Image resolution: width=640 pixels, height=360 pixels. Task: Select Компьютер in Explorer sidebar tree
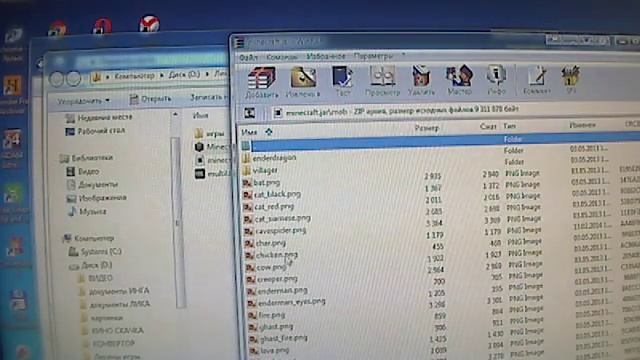89,238
